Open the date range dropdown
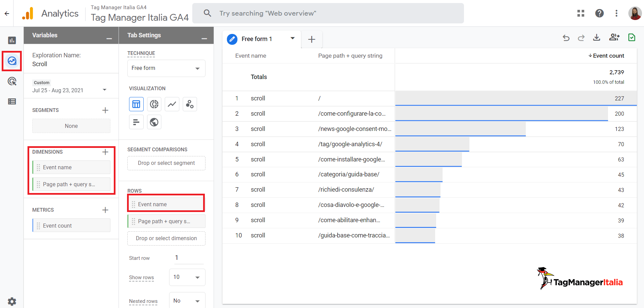 (105, 90)
